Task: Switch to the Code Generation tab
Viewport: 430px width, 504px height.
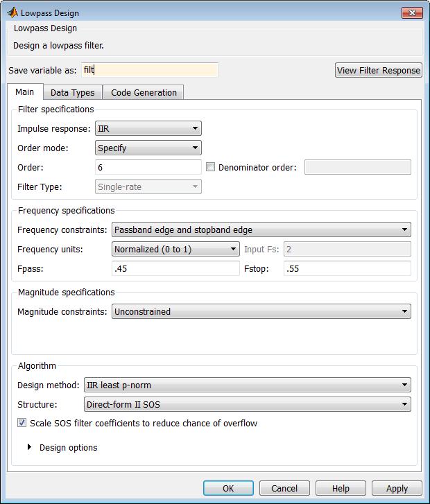Action: pyautogui.click(x=144, y=92)
